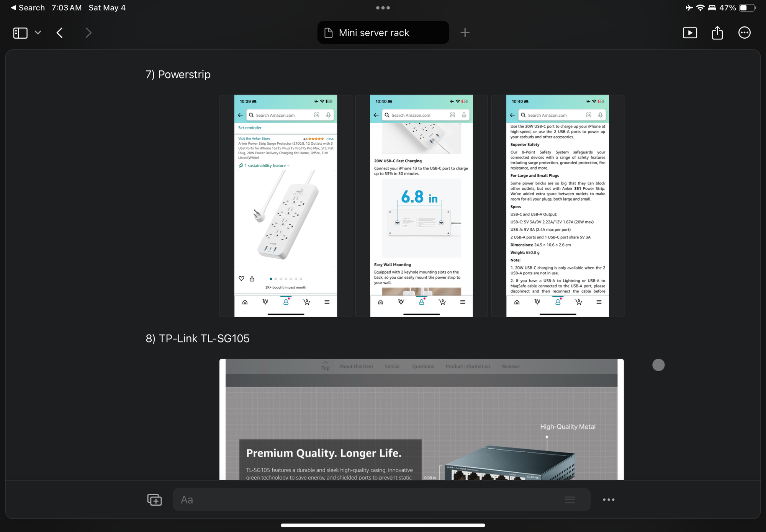The height and width of the screenshot is (532, 766).
Task: Open the Anker powerstrip product screenshot
Action: (286, 206)
